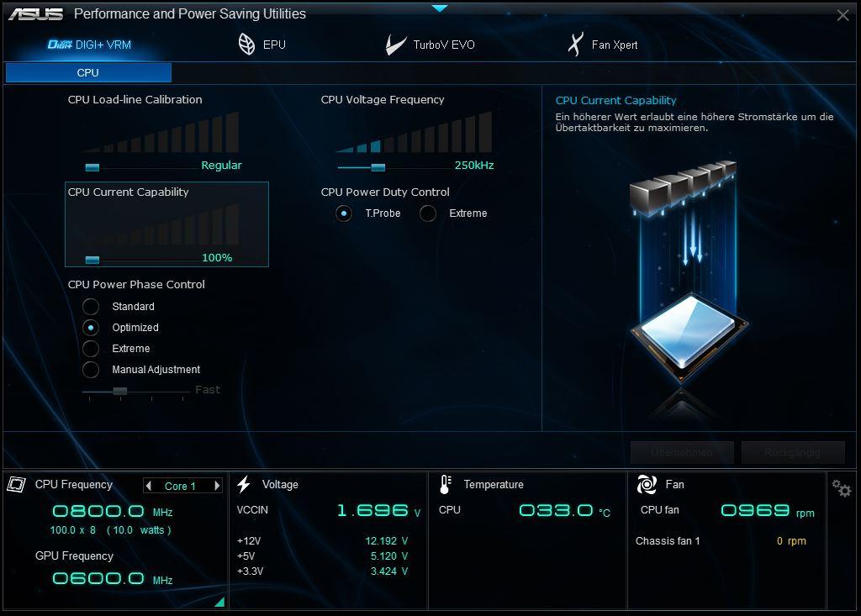Switch to the EPU tab
Viewport: 861px width, 616px height.
[x=262, y=45]
